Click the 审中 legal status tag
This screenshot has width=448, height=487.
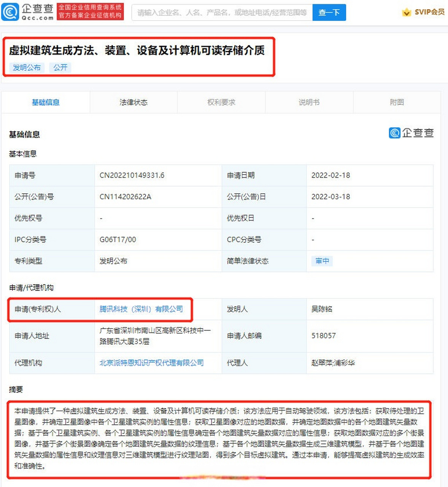322,261
